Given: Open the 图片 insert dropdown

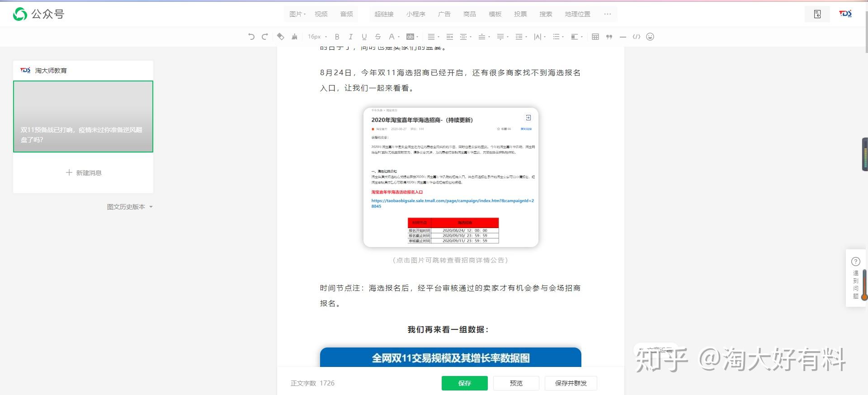Looking at the screenshot, I should click(297, 14).
